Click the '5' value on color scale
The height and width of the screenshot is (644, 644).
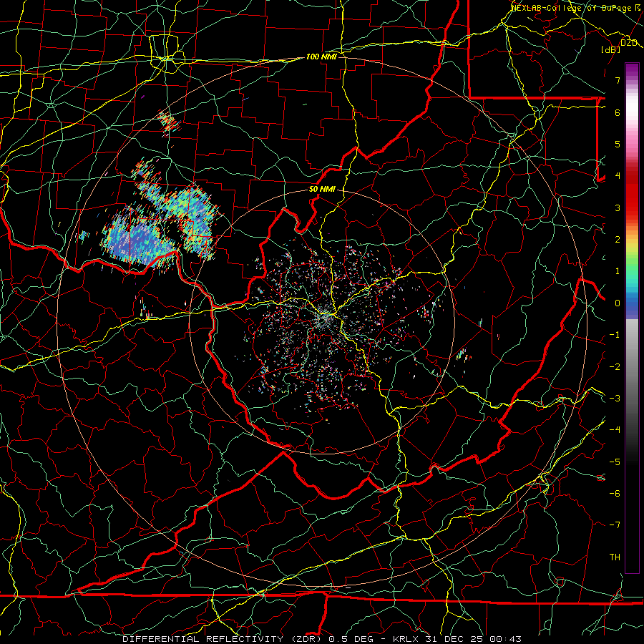click(618, 144)
